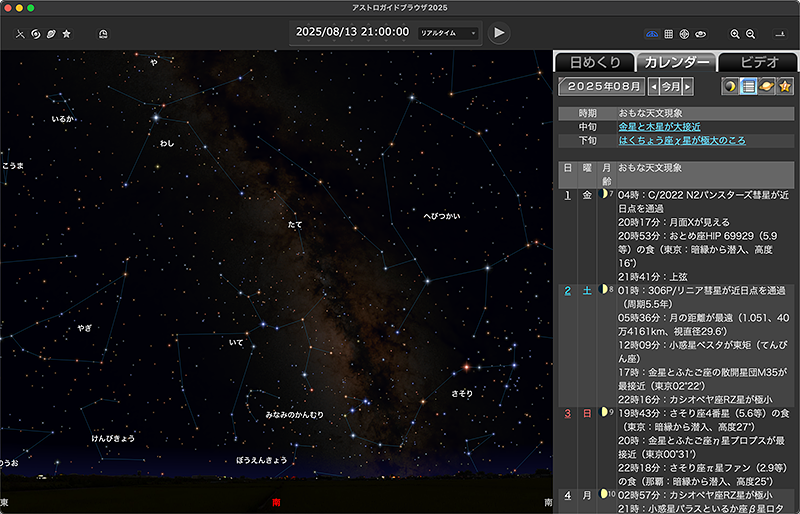Go to previous month with left arrow
The height and width of the screenshot is (514, 800).
pyautogui.click(x=654, y=87)
